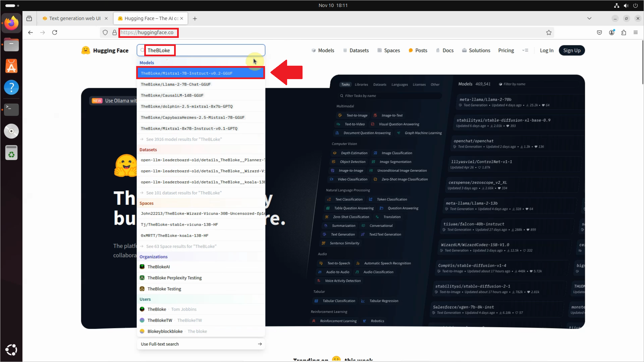Viewport: 644px width, 362px height.
Task: Open the Firefox hamburger menu
Action: [636, 33]
